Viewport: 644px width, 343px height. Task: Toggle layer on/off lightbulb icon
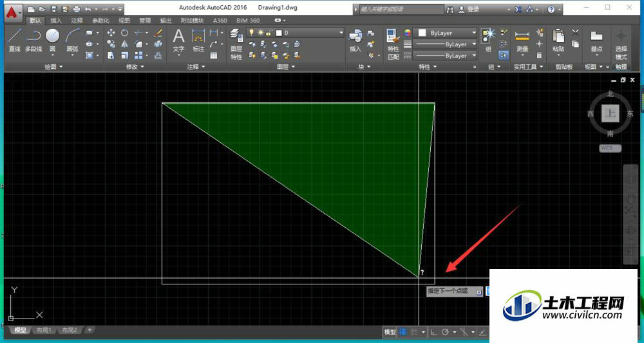tap(251, 32)
